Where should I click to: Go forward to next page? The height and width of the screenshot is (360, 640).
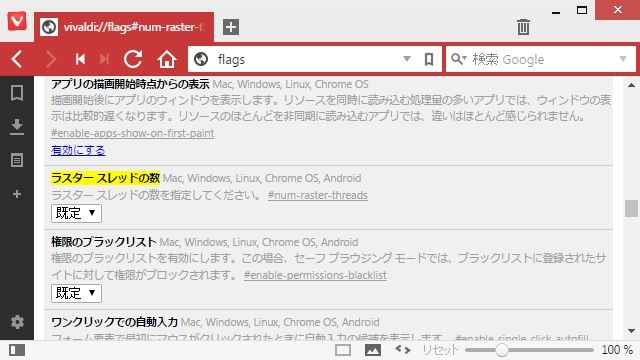tap(51, 60)
